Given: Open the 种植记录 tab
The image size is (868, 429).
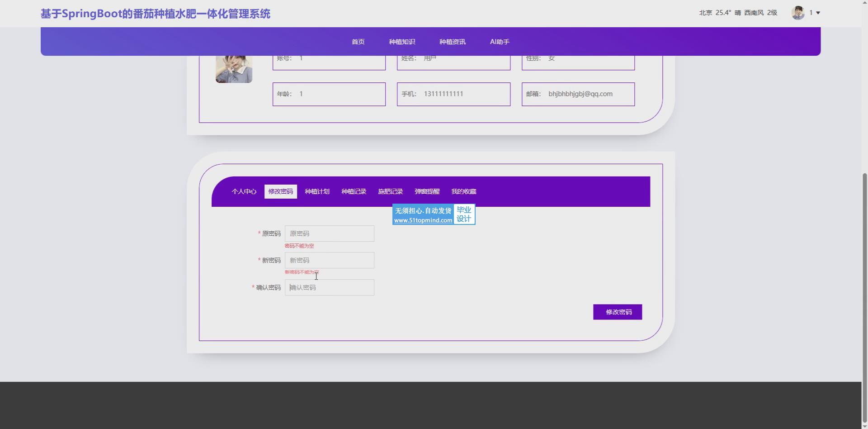Looking at the screenshot, I should pyautogui.click(x=354, y=191).
